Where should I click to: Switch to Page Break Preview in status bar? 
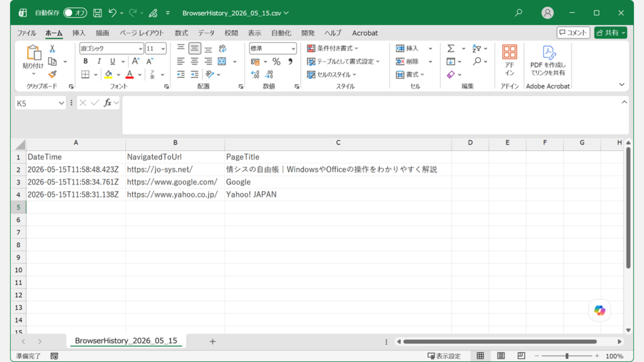(x=521, y=356)
